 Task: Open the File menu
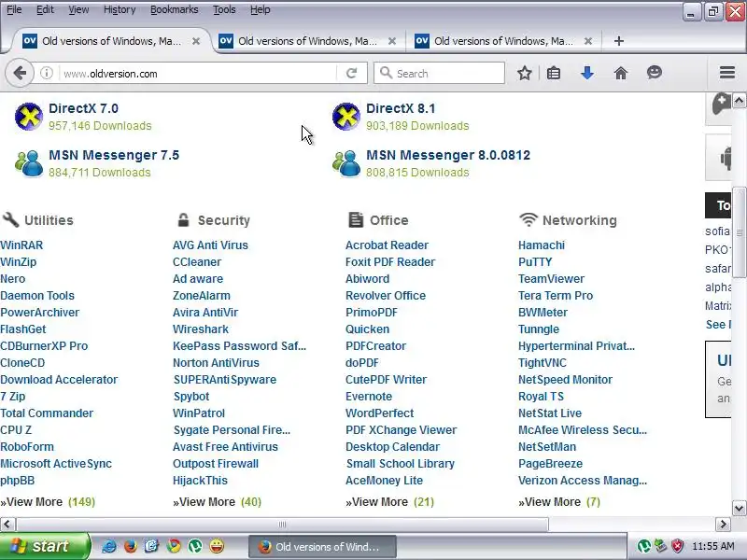click(x=14, y=9)
